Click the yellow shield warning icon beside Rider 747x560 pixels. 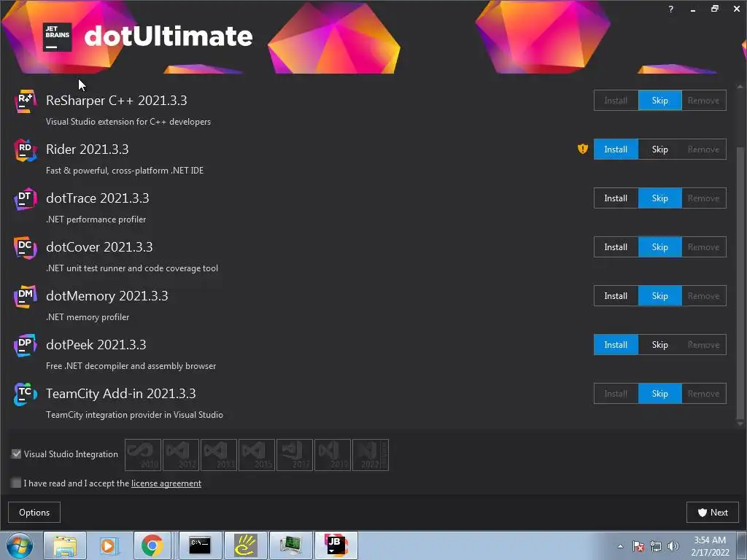[583, 149]
